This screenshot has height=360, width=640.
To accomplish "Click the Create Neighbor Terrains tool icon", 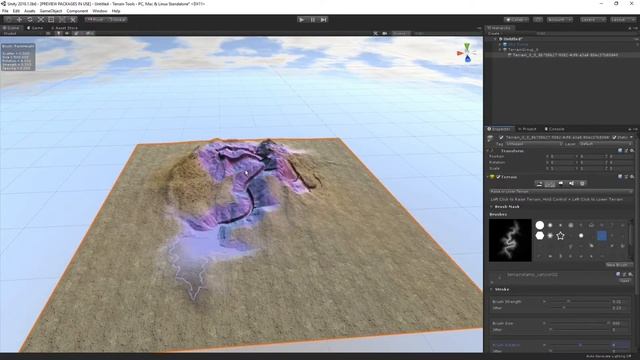I will pos(539,184).
